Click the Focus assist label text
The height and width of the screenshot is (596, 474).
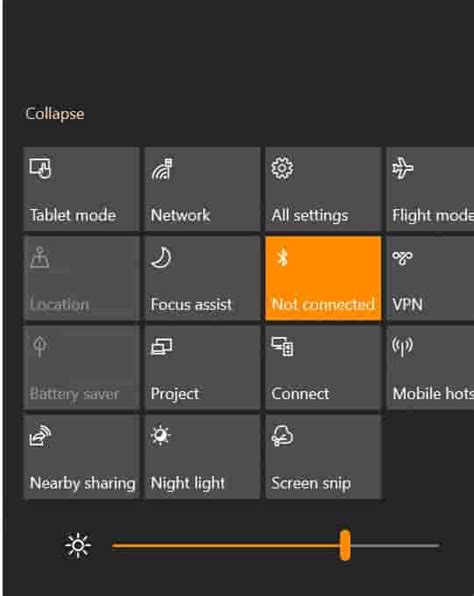click(x=191, y=304)
